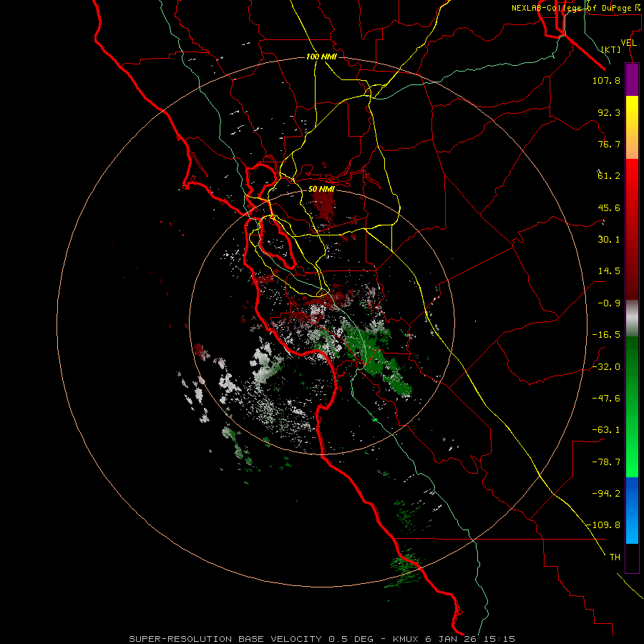Click the 14.5 legend value
Screen dimensions: 644x644
(609, 271)
